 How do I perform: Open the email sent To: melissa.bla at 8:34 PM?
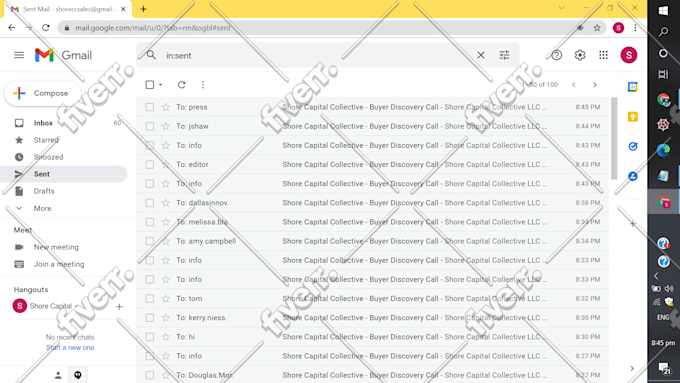tap(373, 222)
